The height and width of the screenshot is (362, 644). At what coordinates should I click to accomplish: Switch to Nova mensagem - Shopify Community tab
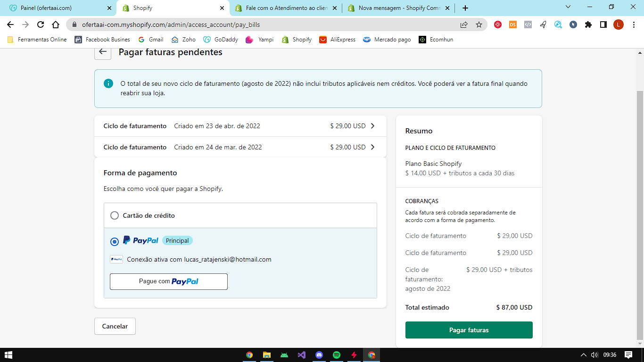(398, 8)
